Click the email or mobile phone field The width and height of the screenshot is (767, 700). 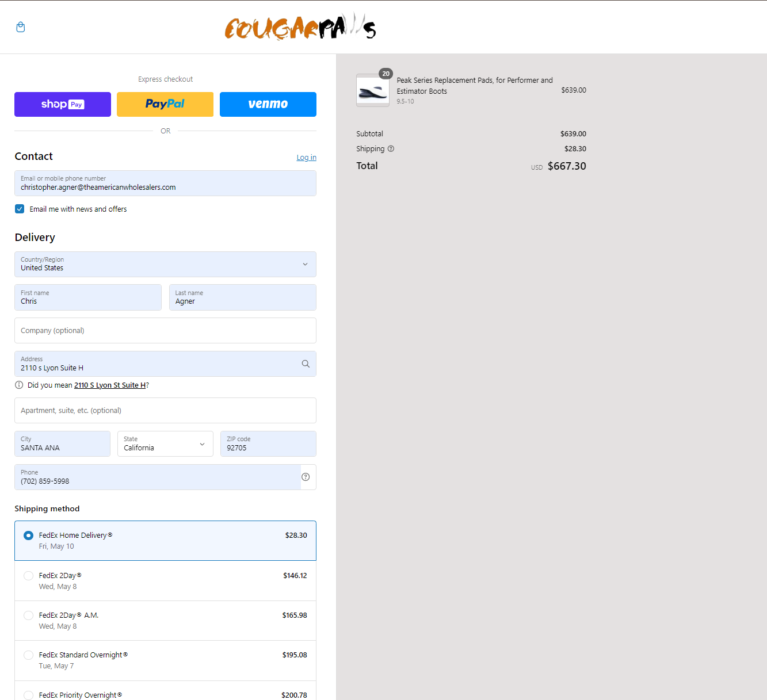coord(165,183)
